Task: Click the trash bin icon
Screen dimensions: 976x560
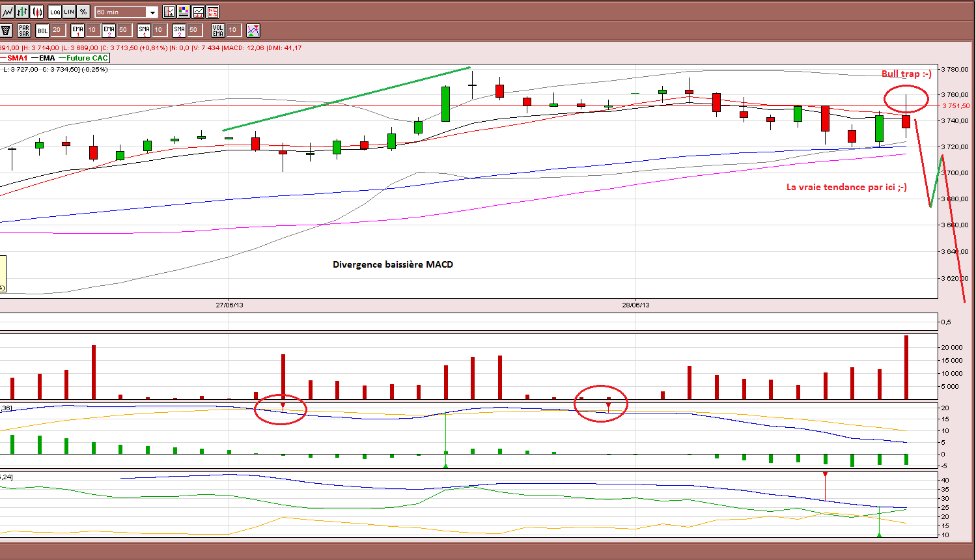Action: [x=7, y=30]
